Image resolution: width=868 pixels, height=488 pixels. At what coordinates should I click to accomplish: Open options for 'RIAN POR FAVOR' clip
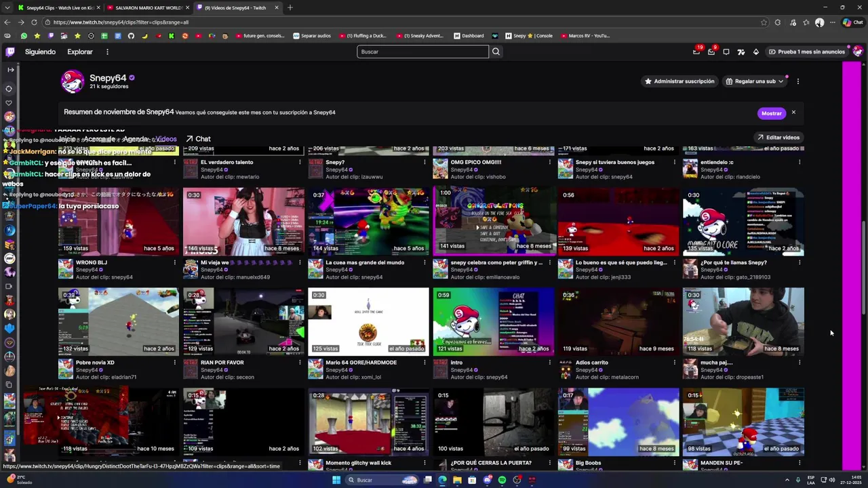(x=300, y=363)
